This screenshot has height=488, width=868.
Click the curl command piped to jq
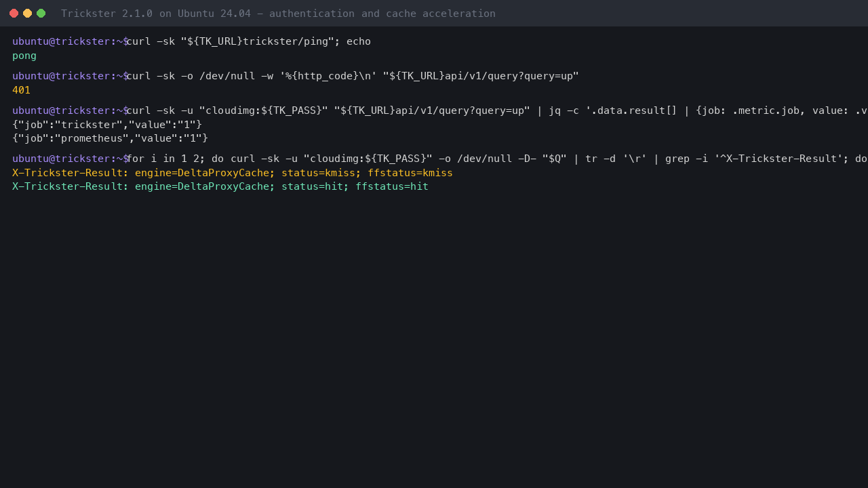tap(497, 110)
